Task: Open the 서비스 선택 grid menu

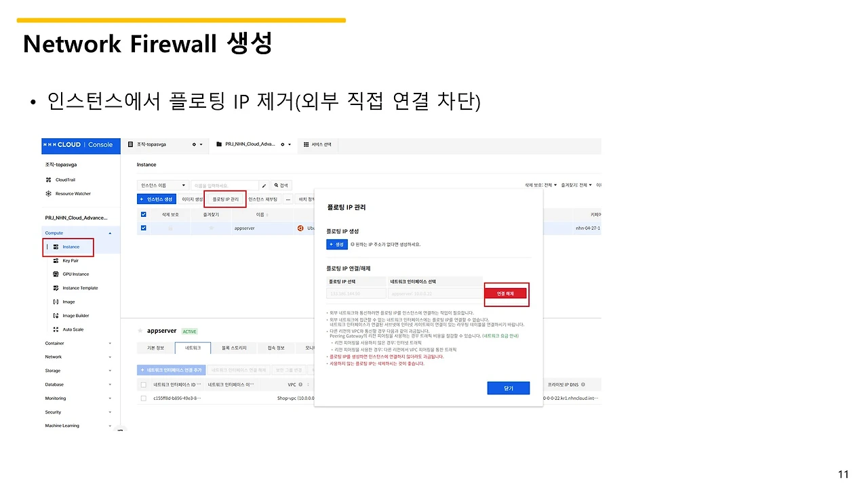Action: (316, 145)
